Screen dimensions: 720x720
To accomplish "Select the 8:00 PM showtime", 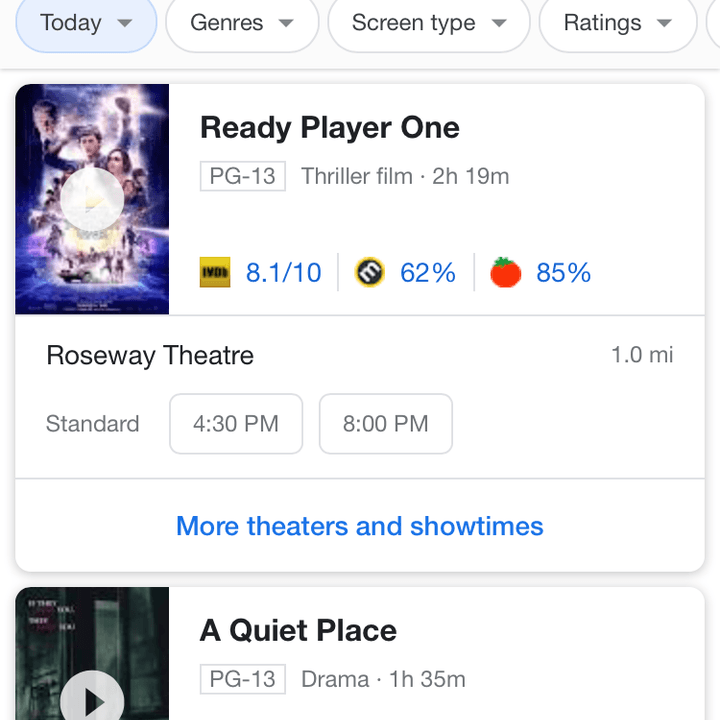I will (x=385, y=424).
